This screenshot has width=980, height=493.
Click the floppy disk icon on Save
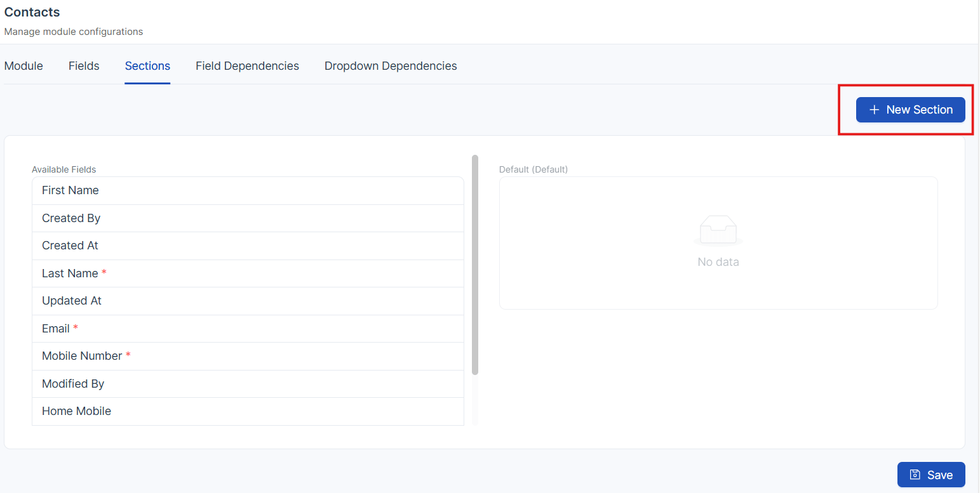click(x=915, y=475)
